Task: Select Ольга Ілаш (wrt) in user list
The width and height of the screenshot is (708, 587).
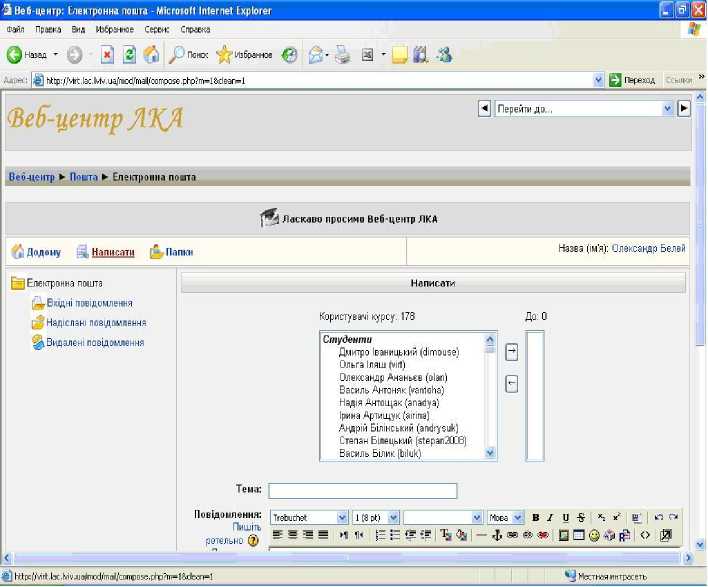Action: pyautogui.click(x=371, y=366)
